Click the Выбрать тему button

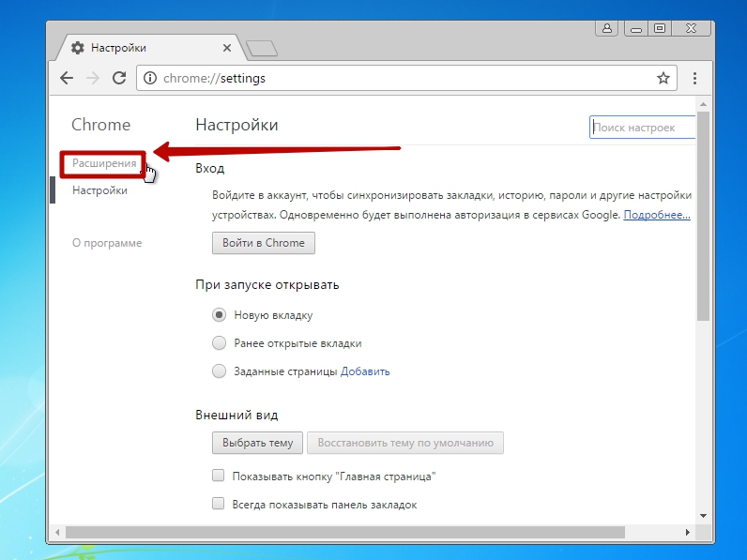point(257,443)
